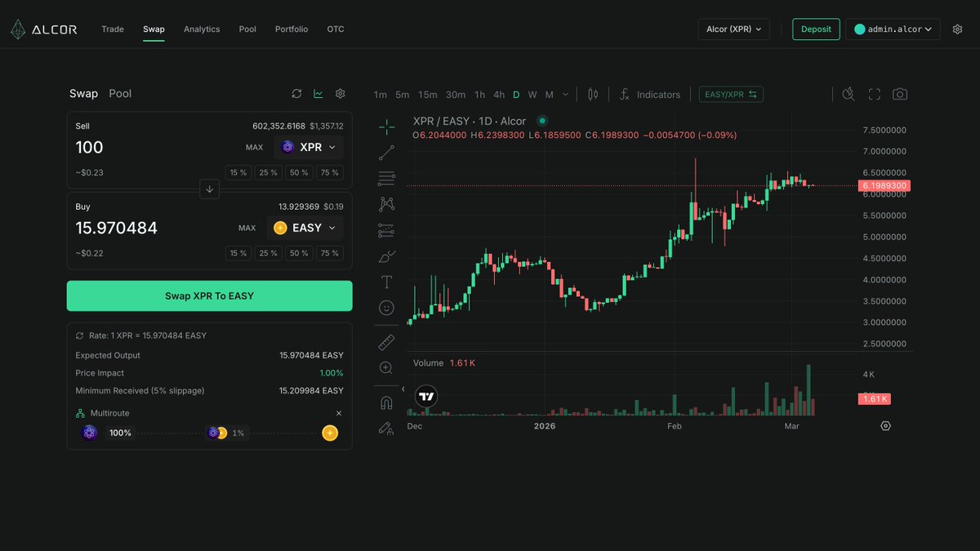Open the Indicators menu
This screenshot has height=551, width=980.
pyautogui.click(x=649, y=95)
